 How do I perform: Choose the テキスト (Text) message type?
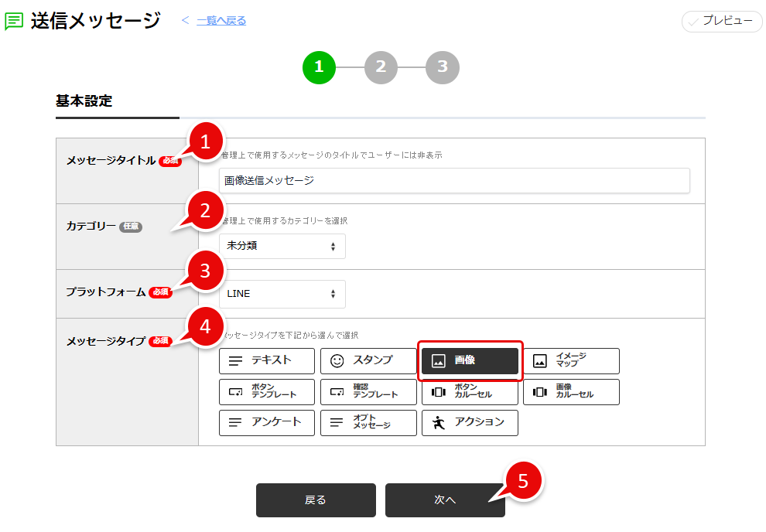[266, 361]
